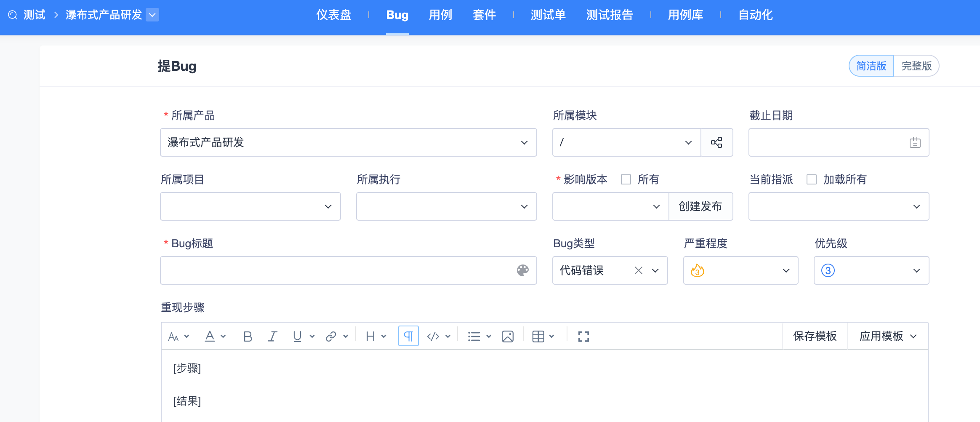Open the Bug title color palette
This screenshot has height=422, width=980.
[522, 270]
